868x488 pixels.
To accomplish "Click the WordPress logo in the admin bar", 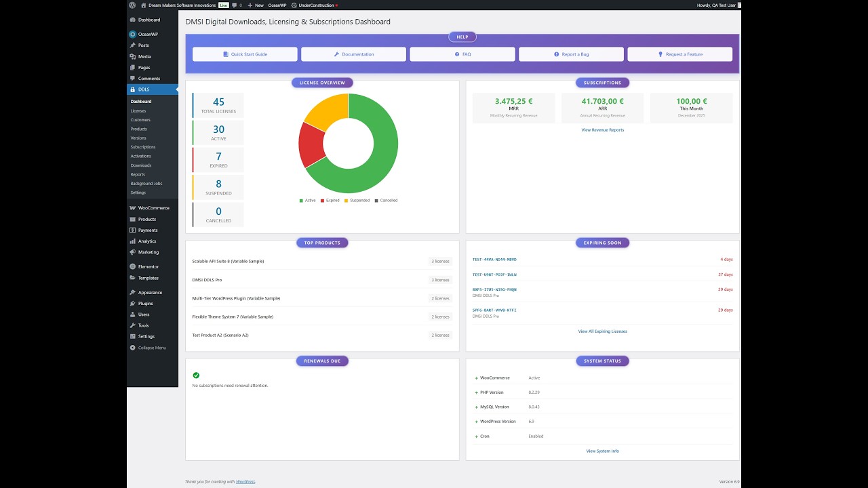I will pos(132,5).
